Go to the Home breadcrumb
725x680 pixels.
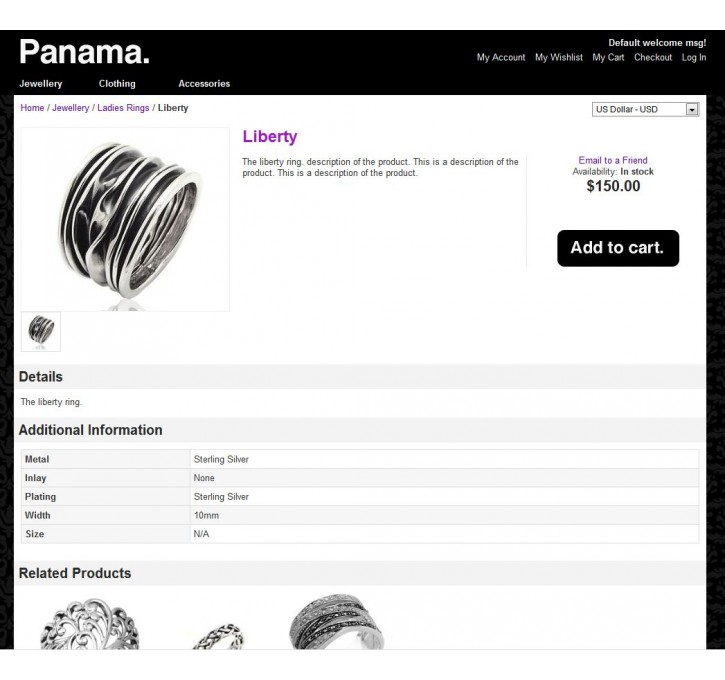pyautogui.click(x=32, y=108)
